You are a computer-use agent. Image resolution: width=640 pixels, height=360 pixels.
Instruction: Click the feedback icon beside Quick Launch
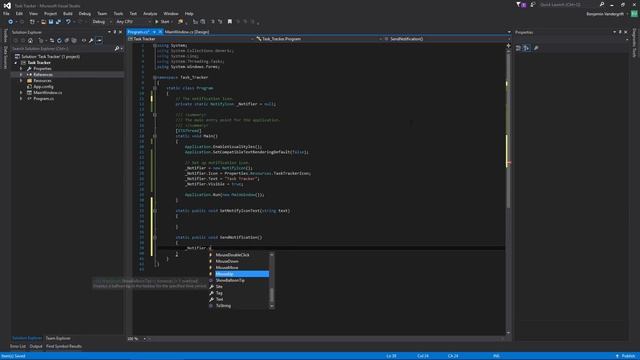pyautogui.click(x=533, y=4)
